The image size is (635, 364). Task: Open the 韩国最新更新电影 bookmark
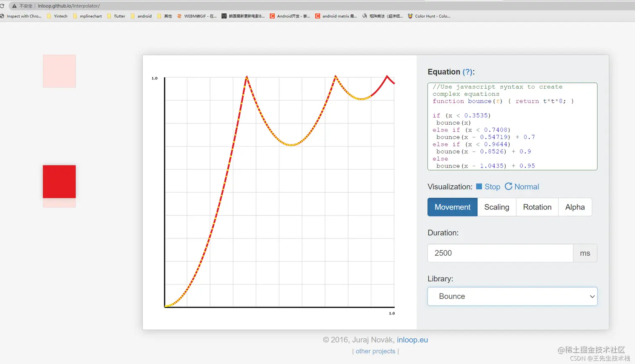coord(243,16)
